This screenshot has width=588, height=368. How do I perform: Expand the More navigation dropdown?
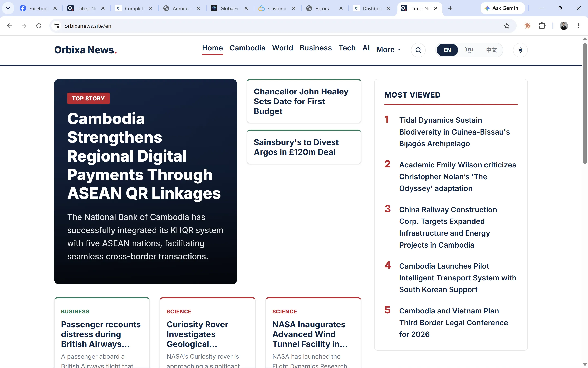click(388, 50)
